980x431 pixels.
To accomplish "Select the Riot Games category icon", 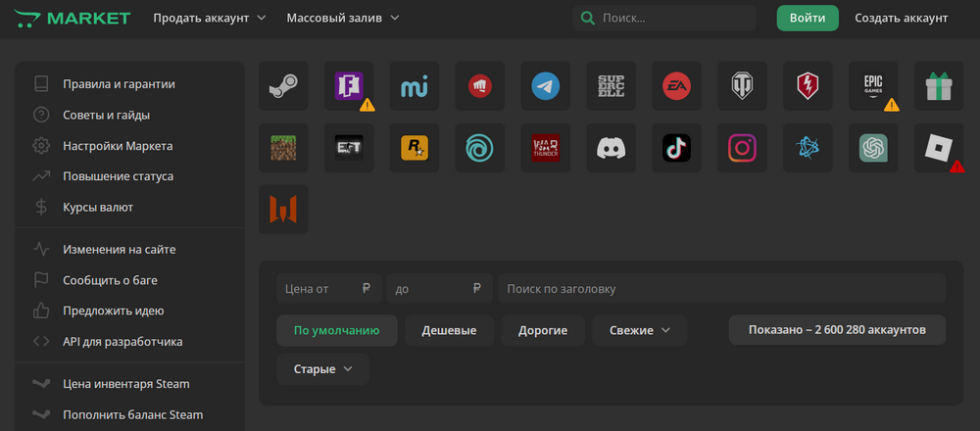I will [x=480, y=86].
